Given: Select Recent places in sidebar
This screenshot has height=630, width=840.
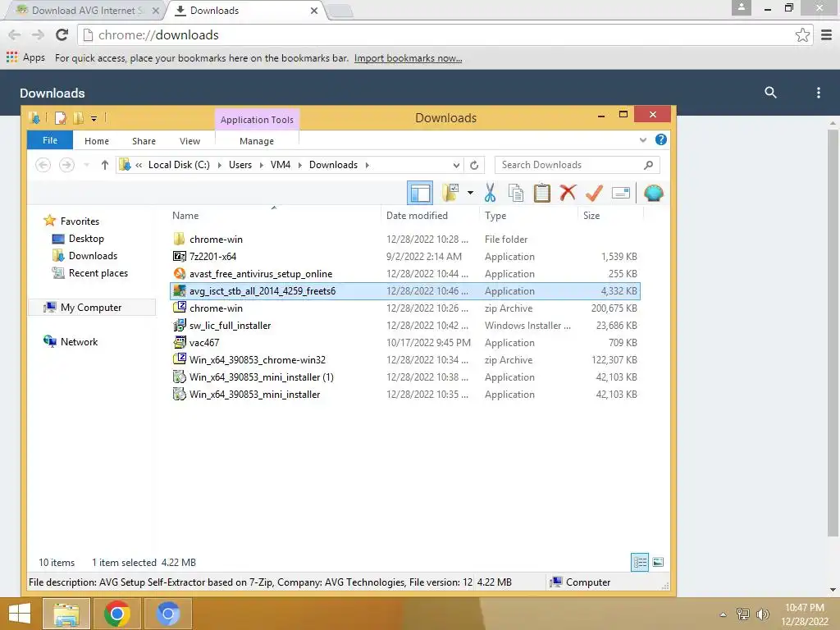Looking at the screenshot, I should click(98, 272).
